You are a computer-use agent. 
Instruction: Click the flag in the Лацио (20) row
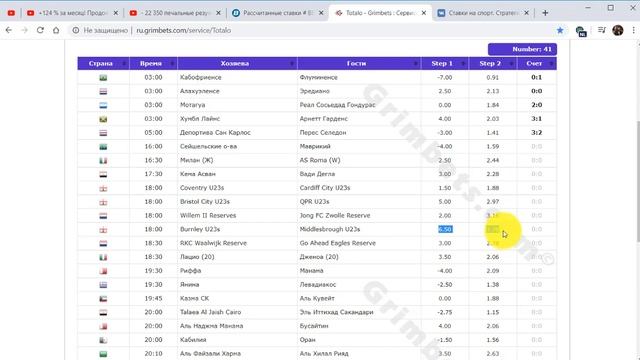[x=103, y=257]
